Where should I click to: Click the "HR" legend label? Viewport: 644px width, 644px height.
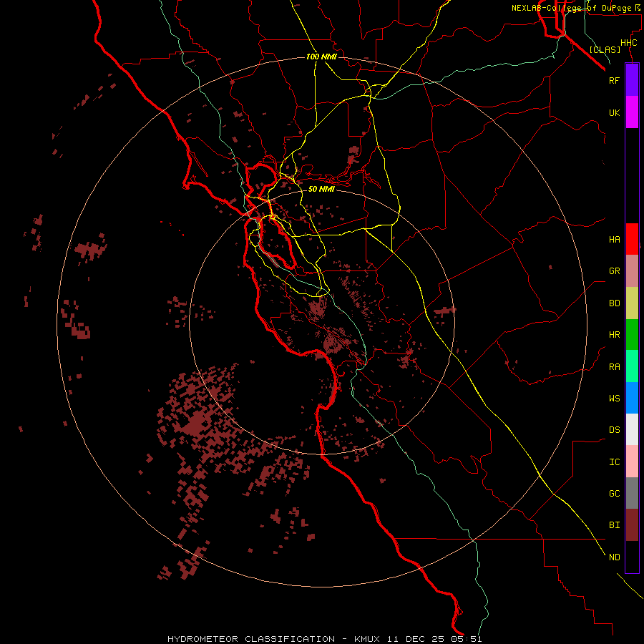[x=614, y=335]
